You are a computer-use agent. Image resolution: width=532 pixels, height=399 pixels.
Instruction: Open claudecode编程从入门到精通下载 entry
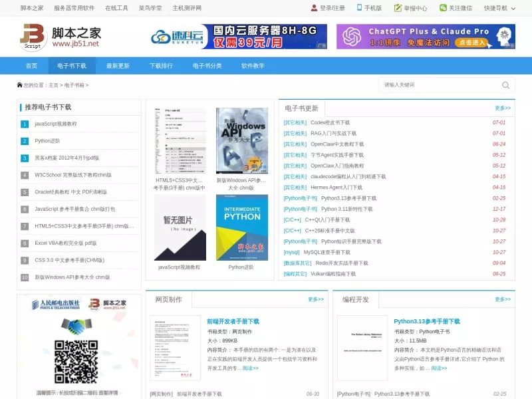pyautogui.click(x=348, y=176)
